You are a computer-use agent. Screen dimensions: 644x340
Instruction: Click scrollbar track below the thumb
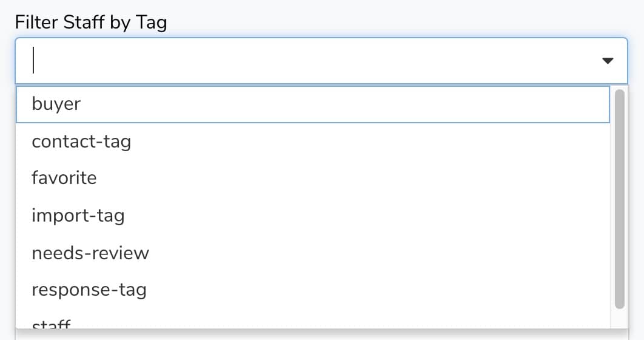click(x=619, y=318)
